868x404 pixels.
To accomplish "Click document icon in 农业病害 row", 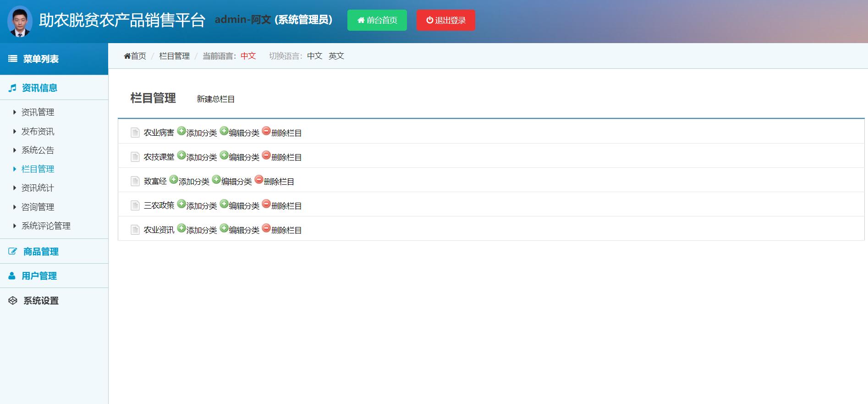I will pyautogui.click(x=135, y=133).
